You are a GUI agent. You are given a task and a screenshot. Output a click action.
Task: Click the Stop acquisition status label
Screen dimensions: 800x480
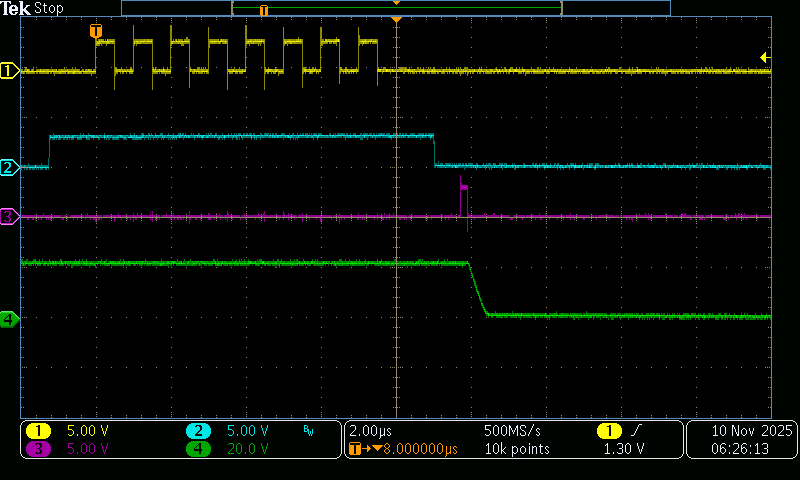coord(49,8)
